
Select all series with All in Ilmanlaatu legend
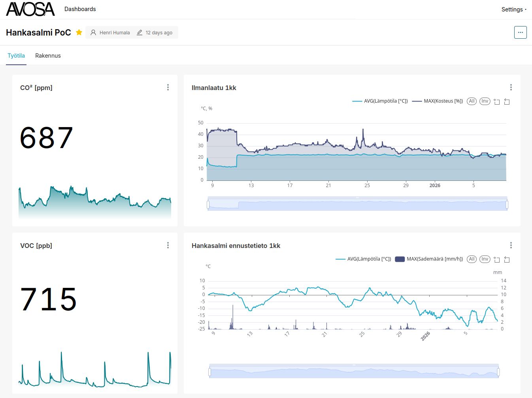(472, 101)
